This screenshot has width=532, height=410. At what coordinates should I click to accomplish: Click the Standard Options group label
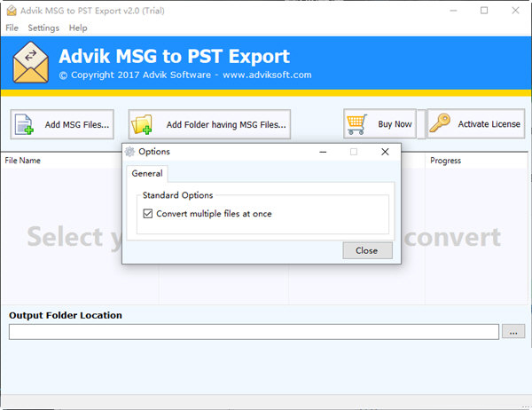point(178,195)
